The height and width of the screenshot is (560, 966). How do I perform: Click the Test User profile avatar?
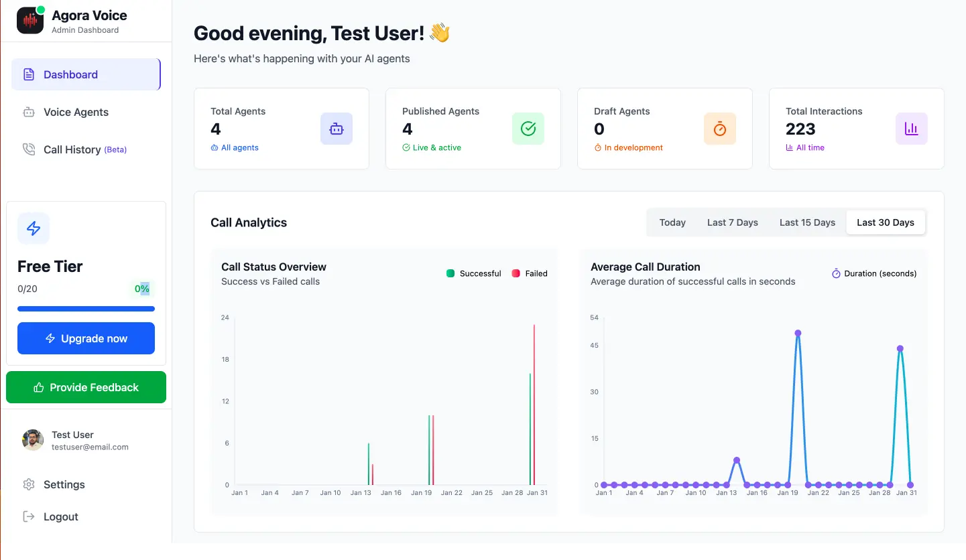(x=33, y=440)
